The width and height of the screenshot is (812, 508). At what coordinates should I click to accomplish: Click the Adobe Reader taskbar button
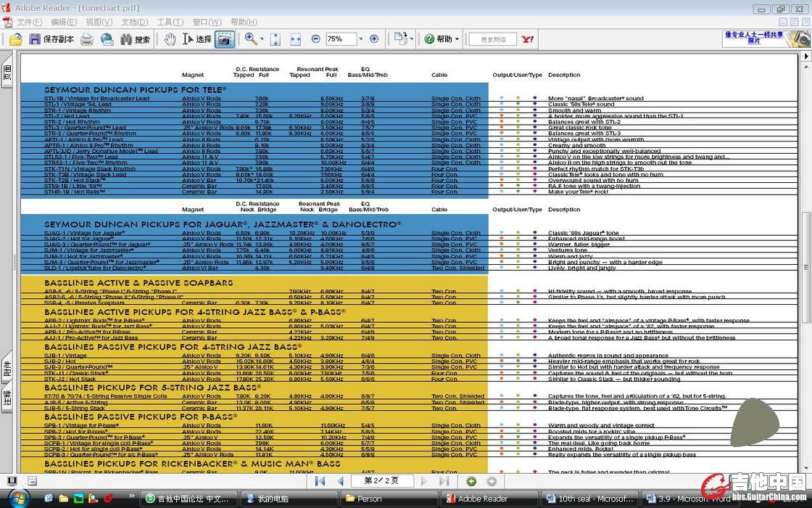(489, 499)
